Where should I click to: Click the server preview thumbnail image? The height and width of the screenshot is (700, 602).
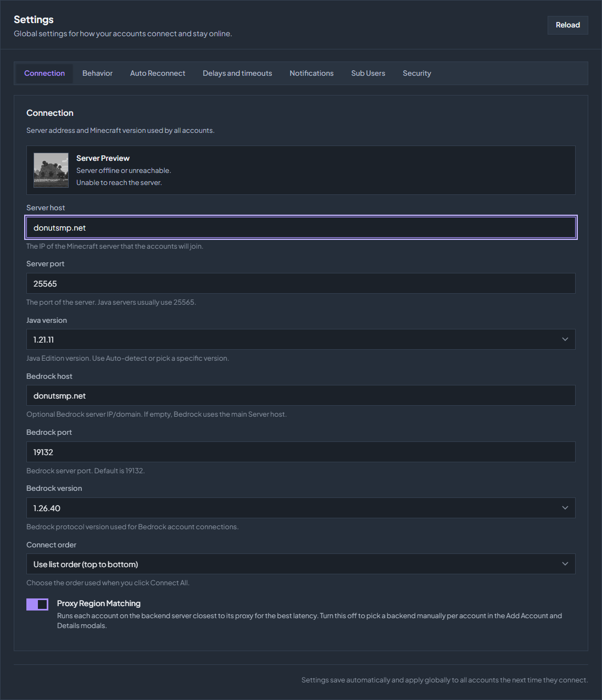point(51,170)
